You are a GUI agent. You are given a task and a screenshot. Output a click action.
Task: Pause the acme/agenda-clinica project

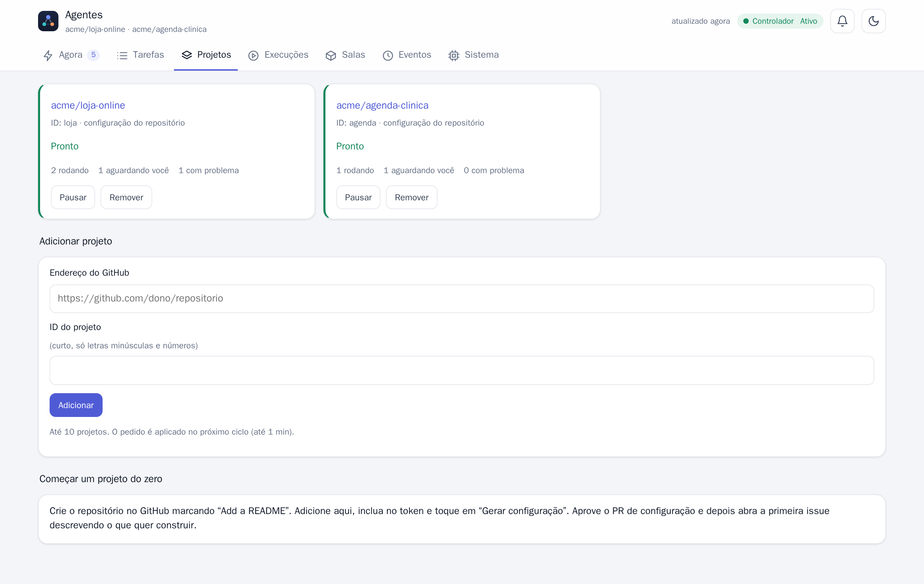tap(358, 198)
